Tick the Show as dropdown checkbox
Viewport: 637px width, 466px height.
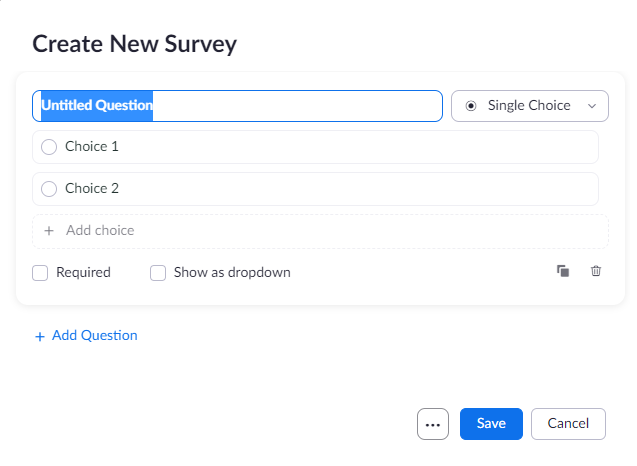pyautogui.click(x=158, y=273)
